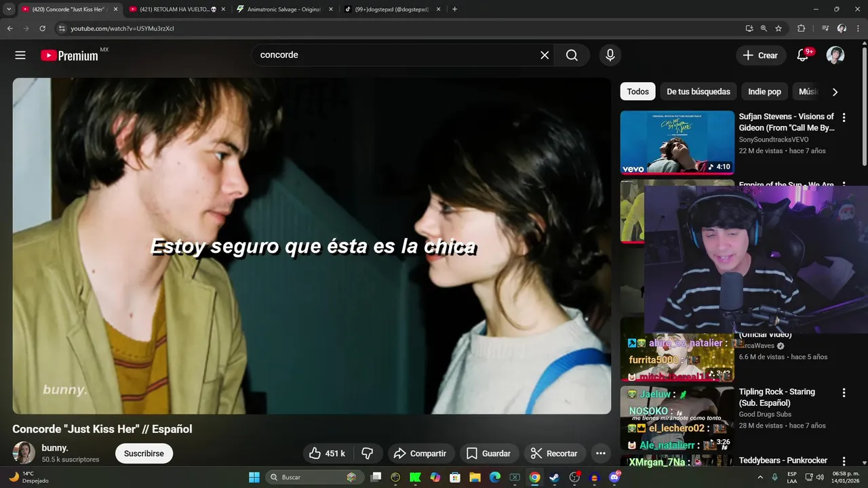Click the Compartir share button

[420, 453]
